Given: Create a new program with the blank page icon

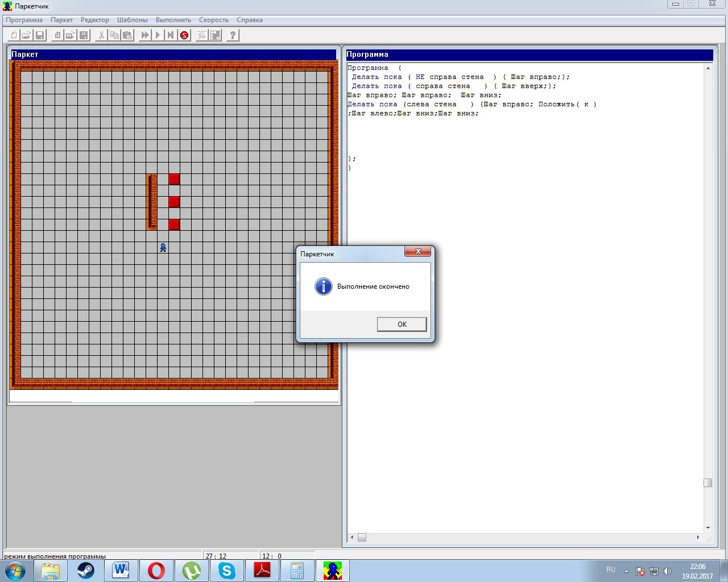Looking at the screenshot, I should tap(14, 35).
